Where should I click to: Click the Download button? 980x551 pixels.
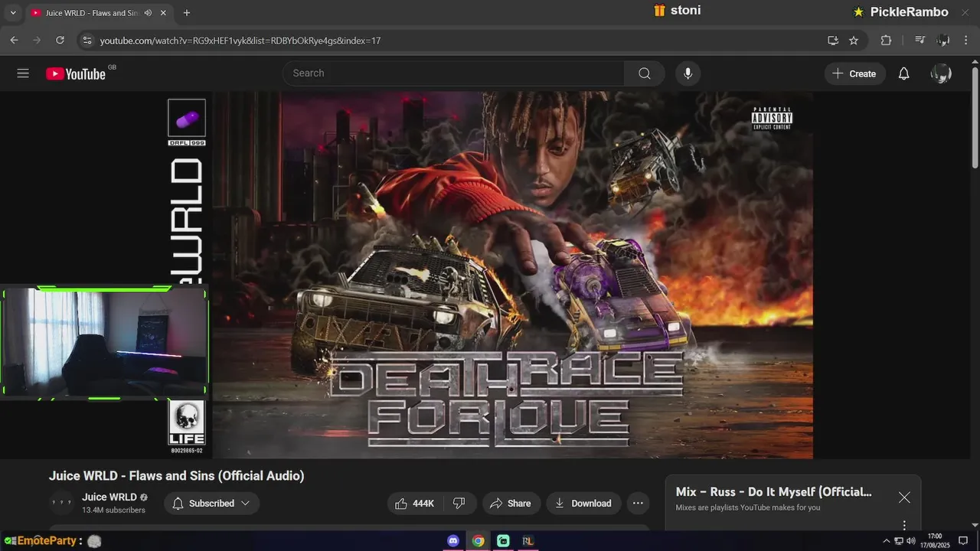click(x=583, y=503)
